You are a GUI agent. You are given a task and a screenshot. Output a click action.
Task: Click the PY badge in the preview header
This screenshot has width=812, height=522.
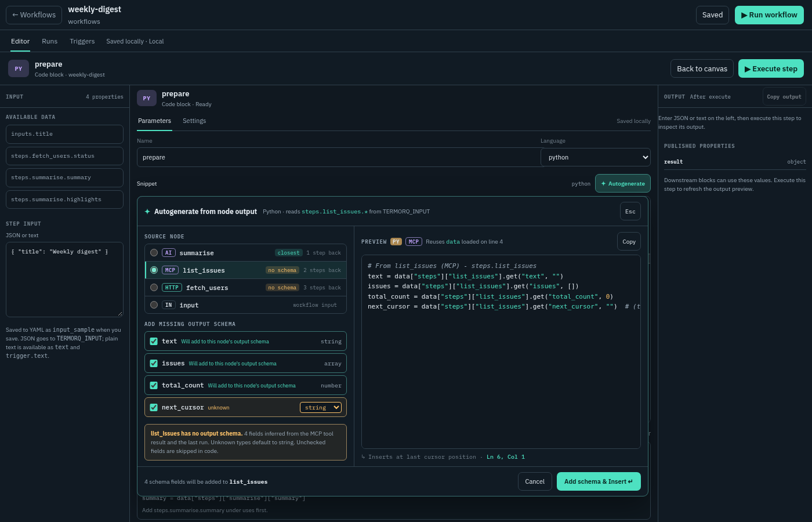396,242
